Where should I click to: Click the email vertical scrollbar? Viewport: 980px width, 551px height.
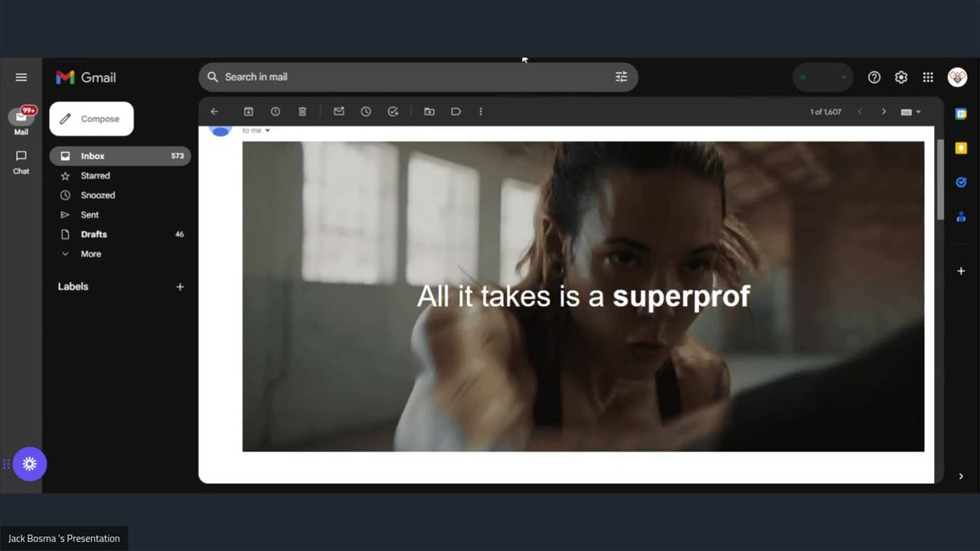[x=941, y=181]
